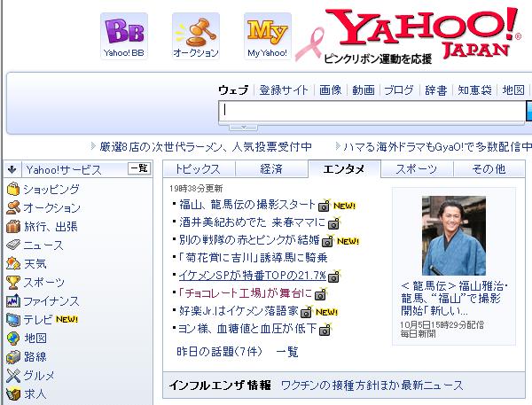Open the Yahoo! BB icon
Screen dimensions: 532x405
coord(124,36)
